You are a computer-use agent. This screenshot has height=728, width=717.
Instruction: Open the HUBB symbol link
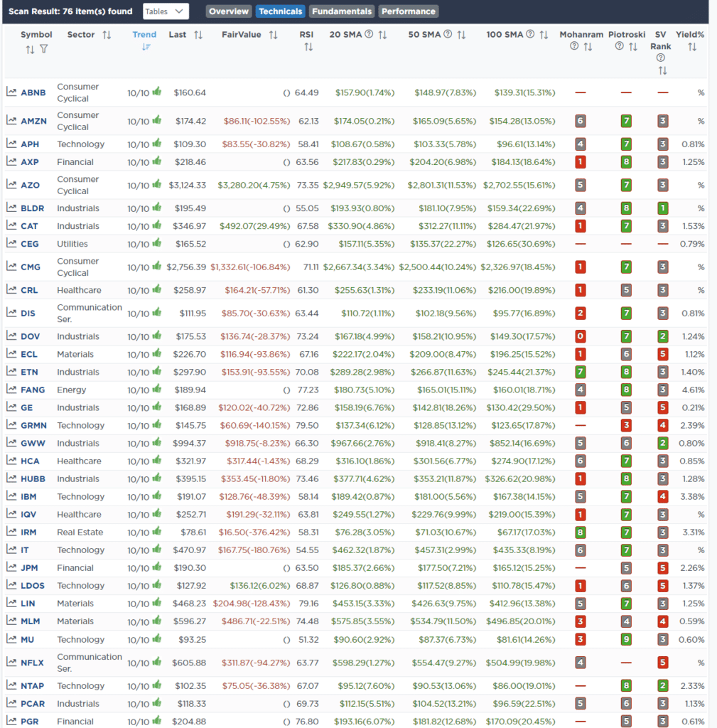click(33, 478)
